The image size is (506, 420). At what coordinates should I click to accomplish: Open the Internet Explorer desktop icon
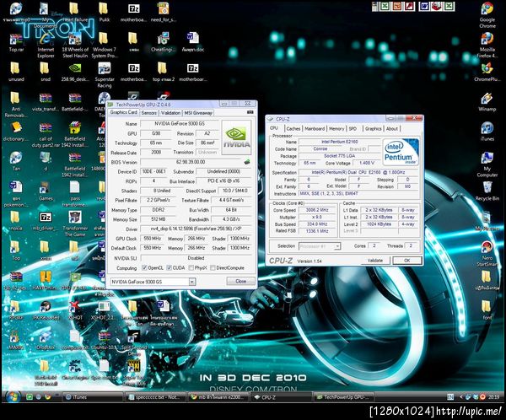click(x=46, y=45)
